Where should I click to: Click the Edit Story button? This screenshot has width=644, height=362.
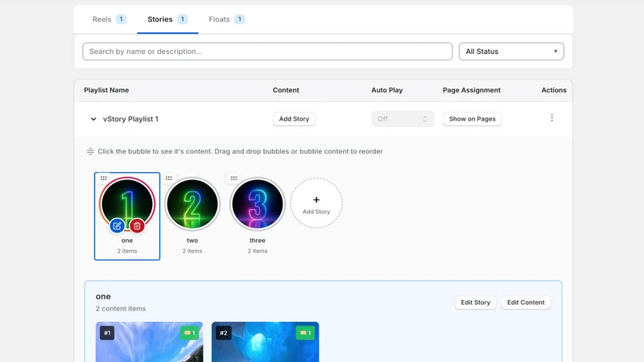476,302
